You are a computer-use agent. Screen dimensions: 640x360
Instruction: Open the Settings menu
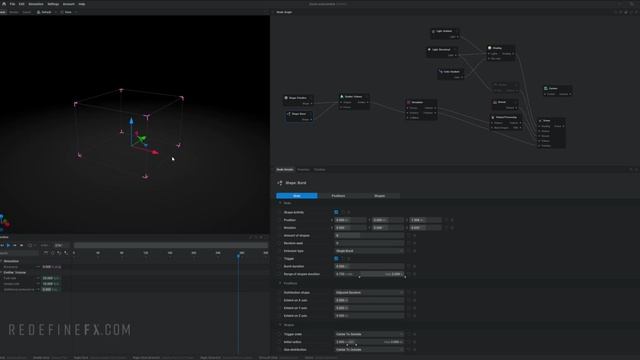[x=53, y=4]
